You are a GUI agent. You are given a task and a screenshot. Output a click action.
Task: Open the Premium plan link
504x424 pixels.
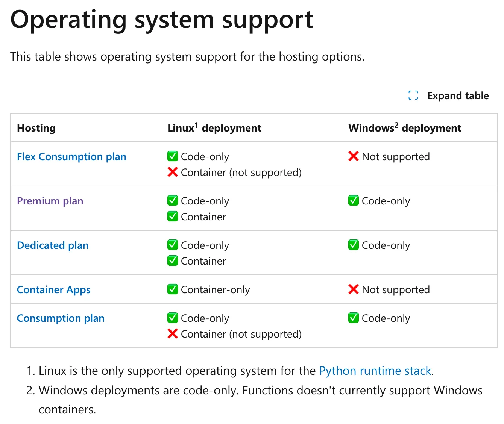pos(50,201)
